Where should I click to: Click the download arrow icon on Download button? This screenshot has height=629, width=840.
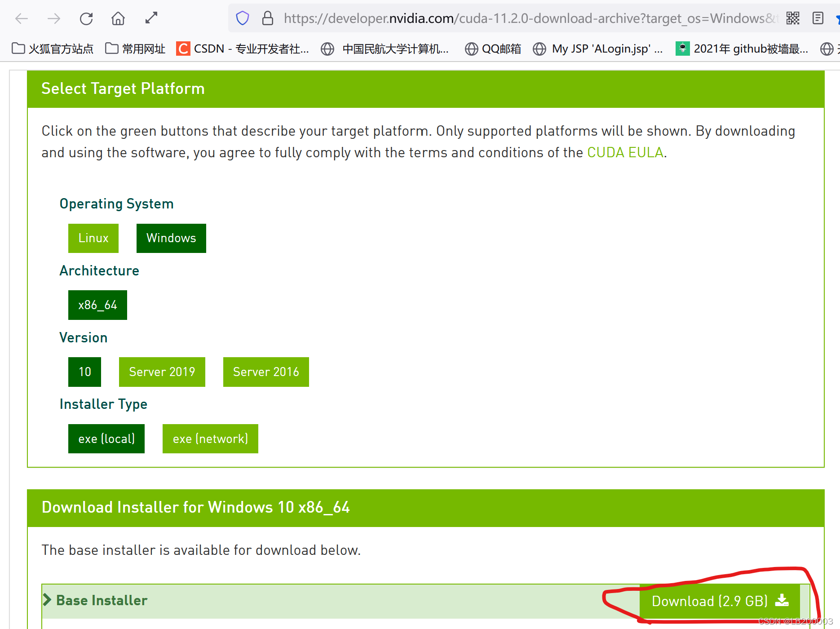click(782, 600)
